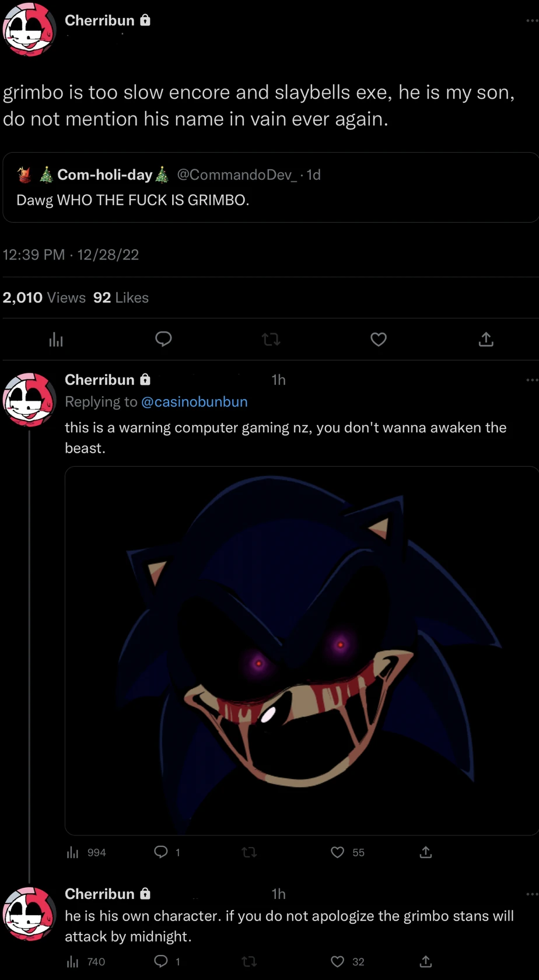The height and width of the screenshot is (980, 539).
Task: Like the 'grimbo stans will attack' reply
Action: coord(337,961)
